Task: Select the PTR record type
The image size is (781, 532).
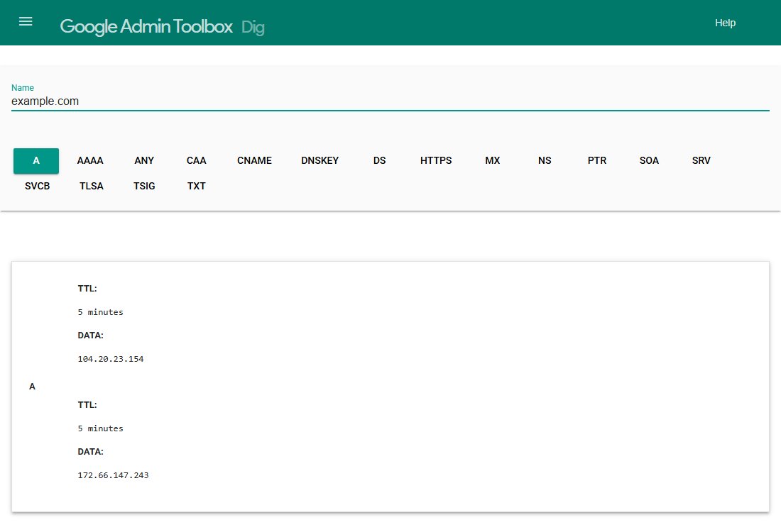Action: [596, 161]
